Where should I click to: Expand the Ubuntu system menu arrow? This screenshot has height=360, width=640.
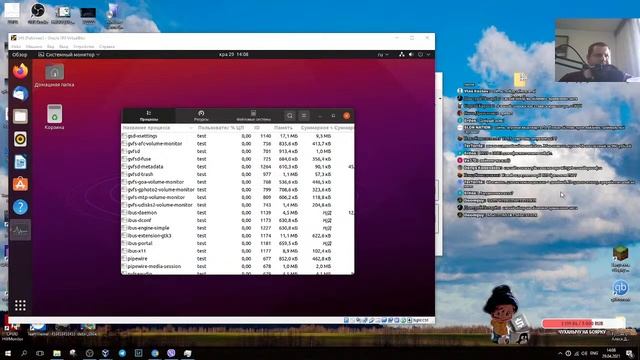pyautogui.click(x=428, y=54)
